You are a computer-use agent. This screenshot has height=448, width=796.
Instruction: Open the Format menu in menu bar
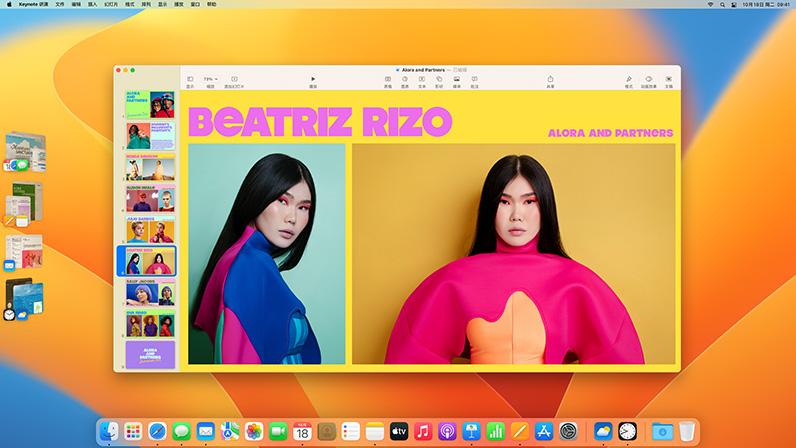[x=130, y=4]
